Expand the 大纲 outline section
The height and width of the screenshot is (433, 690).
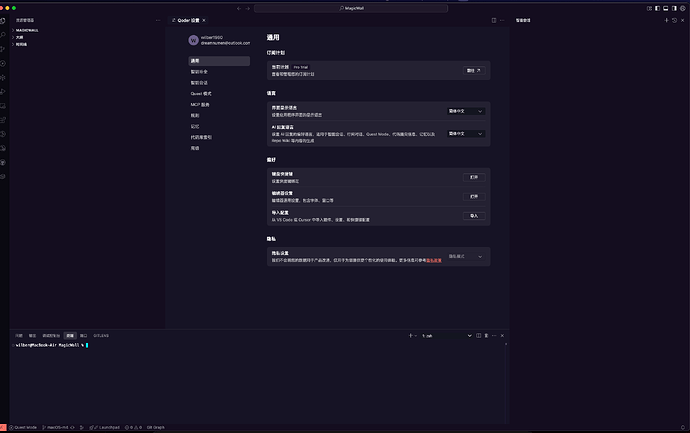(18, 37)
